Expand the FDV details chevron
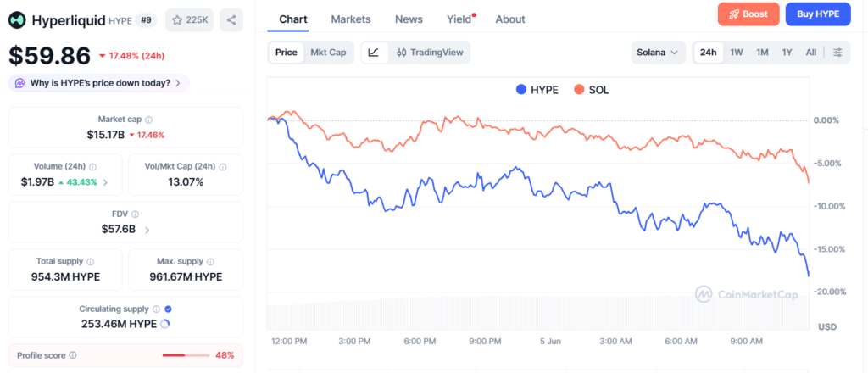This screenshot has width=868, height=373. click(147, 230)
